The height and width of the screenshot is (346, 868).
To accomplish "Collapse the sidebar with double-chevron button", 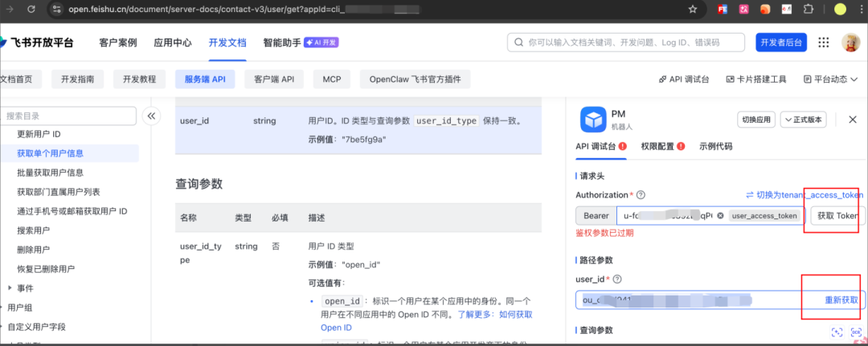I will coord(151,116).
